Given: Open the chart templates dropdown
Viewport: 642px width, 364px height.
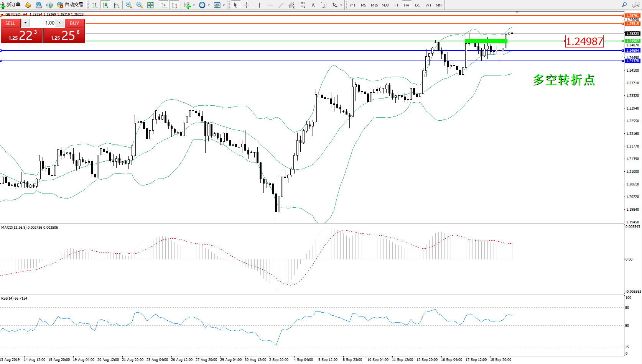Looking at the screenshot, I should (x=224, y=5).
